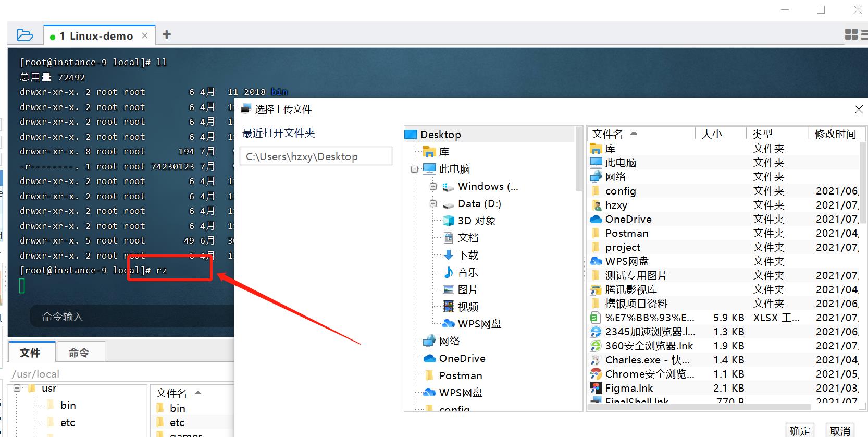The image size is (868, 437).
Task: Select the 2345加速浏览器 shortcut icon
Action: pyautogui.click(x=596, y=332)
